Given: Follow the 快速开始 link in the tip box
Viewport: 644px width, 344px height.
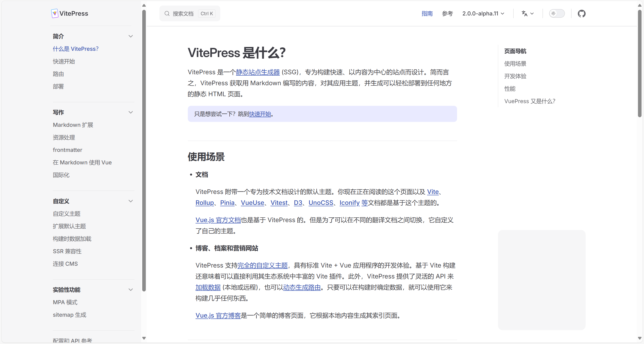Looking at the screenshot, I should [x=260, y=114].
